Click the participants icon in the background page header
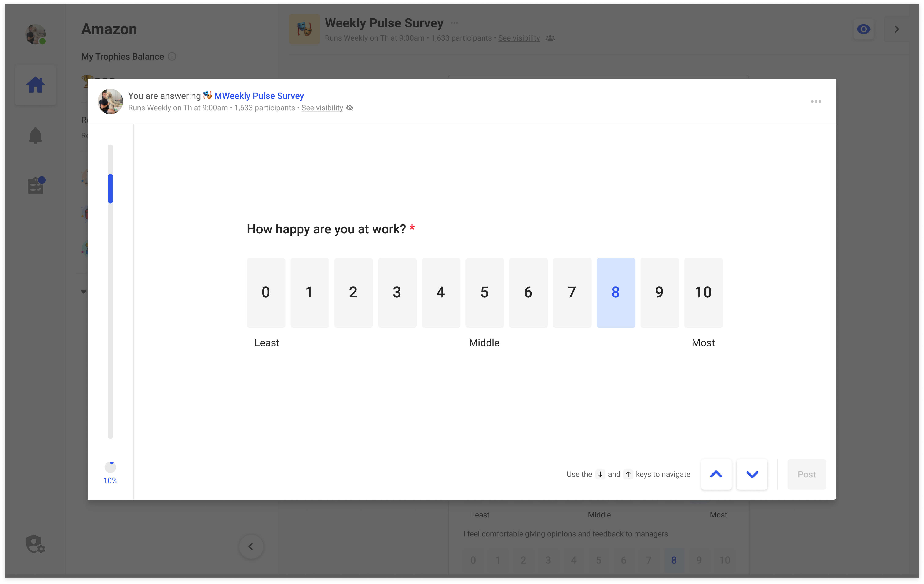 pyautogui.click(x=550, y=38)
